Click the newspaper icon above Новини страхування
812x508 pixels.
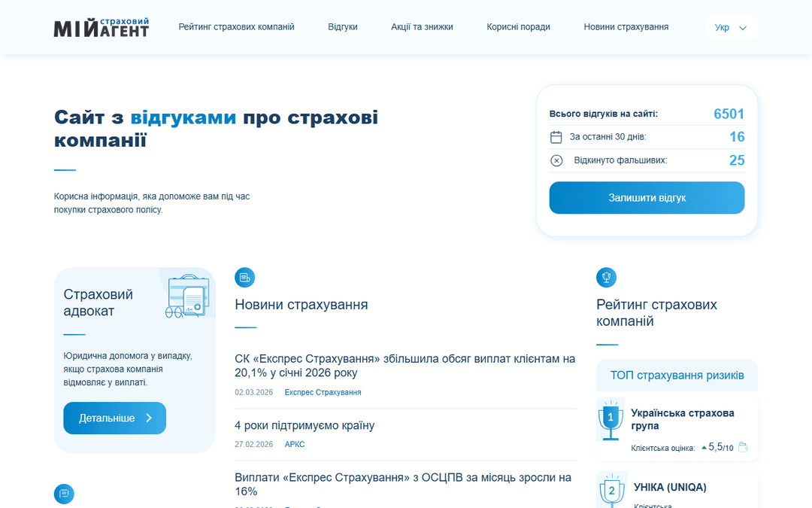point(245,277)
